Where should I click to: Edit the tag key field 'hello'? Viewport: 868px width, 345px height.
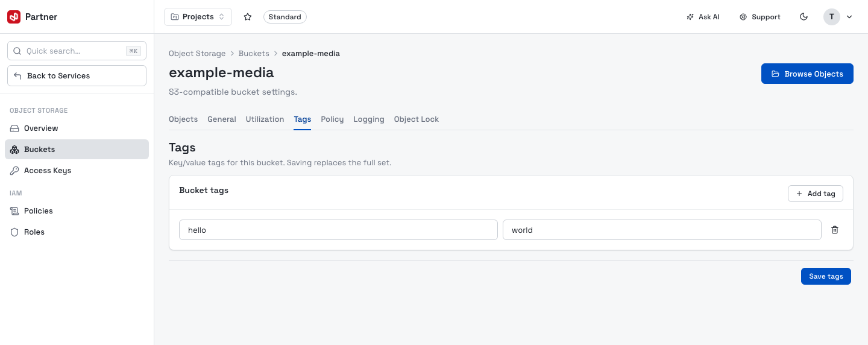tap(338, 230)
